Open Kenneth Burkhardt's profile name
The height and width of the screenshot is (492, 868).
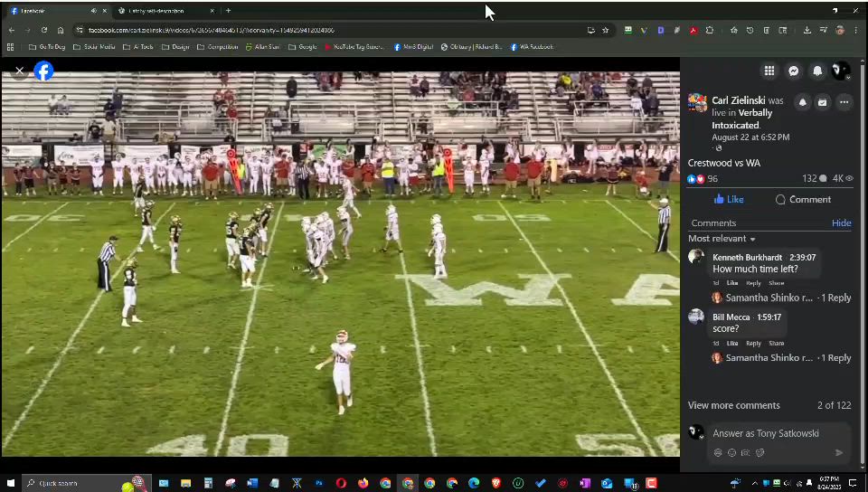tap(748, 258)
